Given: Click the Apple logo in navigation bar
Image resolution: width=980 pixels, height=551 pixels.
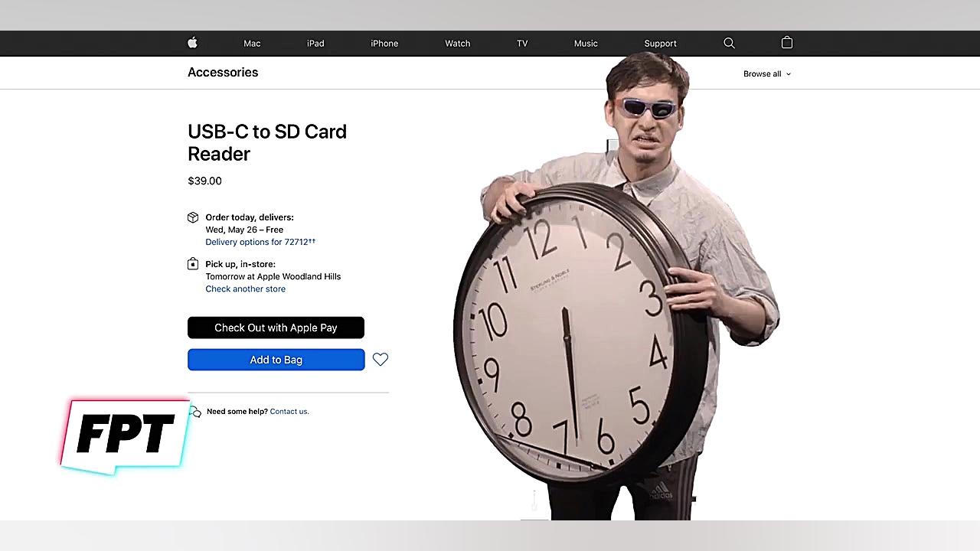Looking at the screenshot, I should 192,43.
